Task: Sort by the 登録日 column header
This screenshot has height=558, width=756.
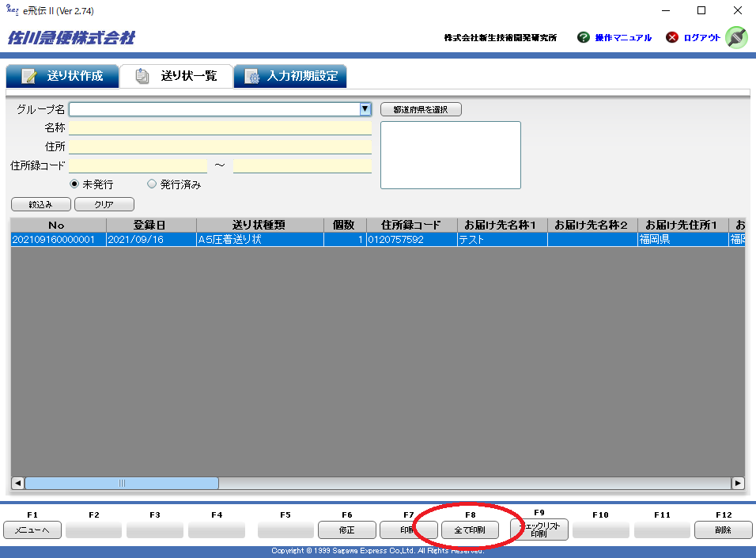Action: click(x=150, y=225)
